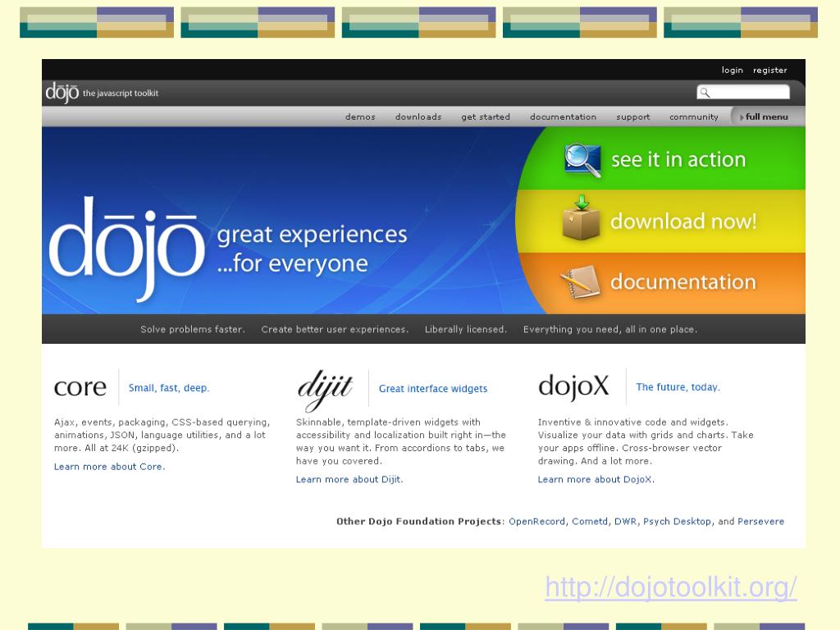Viewport: 840px width, 630px height.
Task: Open the OpenRecord project link
Action: (536, 522)
